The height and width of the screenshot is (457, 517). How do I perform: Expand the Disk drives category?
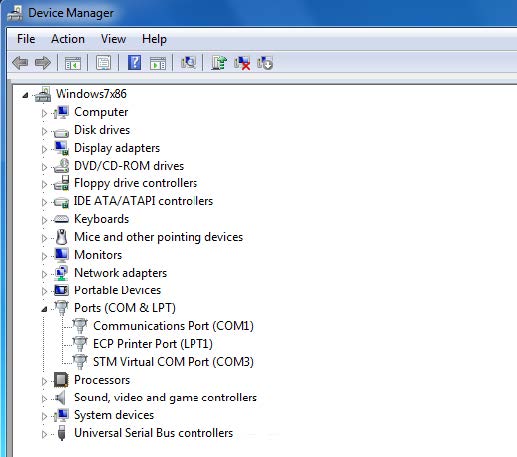[x=44, y=131]
